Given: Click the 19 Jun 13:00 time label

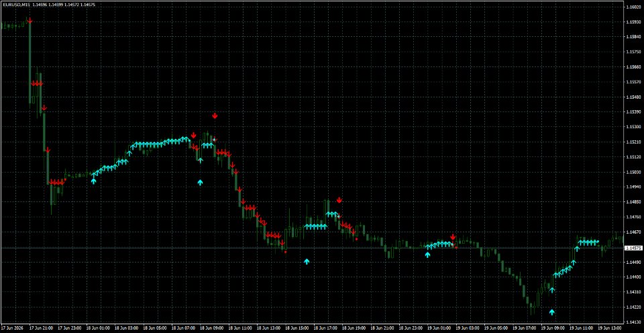Looking at the screenshot, I should 610,328.
